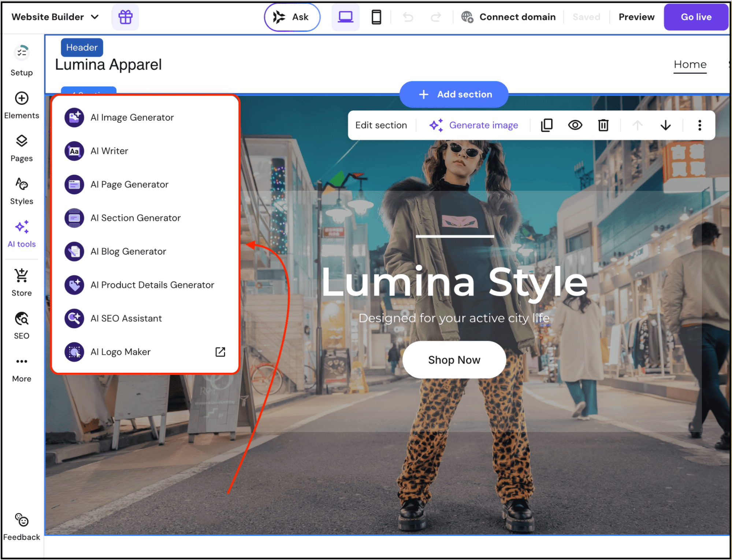The height and width of the screenshot is (560, 732).
Task: Open the Styles sidebar panel
Action: click(22, 191)
